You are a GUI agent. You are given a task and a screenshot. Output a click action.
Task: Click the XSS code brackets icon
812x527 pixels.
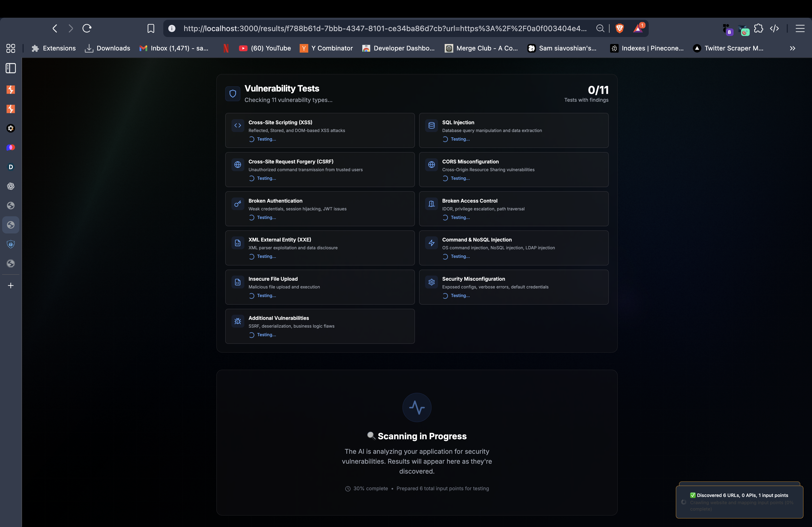[238, 125]
